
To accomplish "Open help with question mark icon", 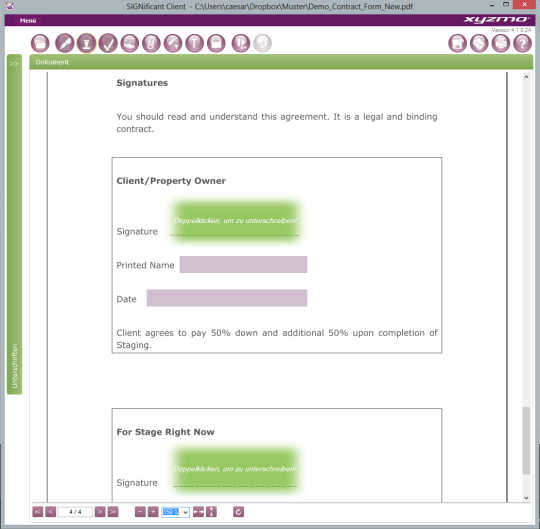I will tap(522, 43).
